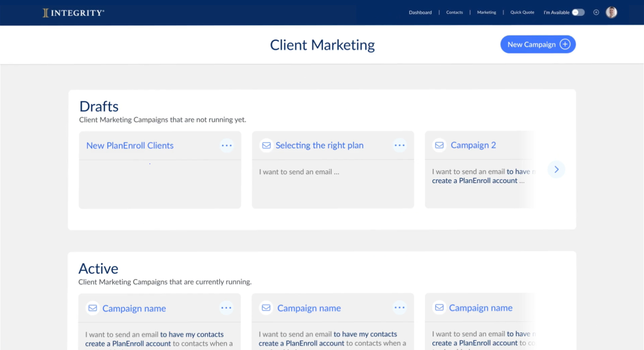Open options menu of second active campaign
This screenshot has height=350, width=644.
[400, 307]
